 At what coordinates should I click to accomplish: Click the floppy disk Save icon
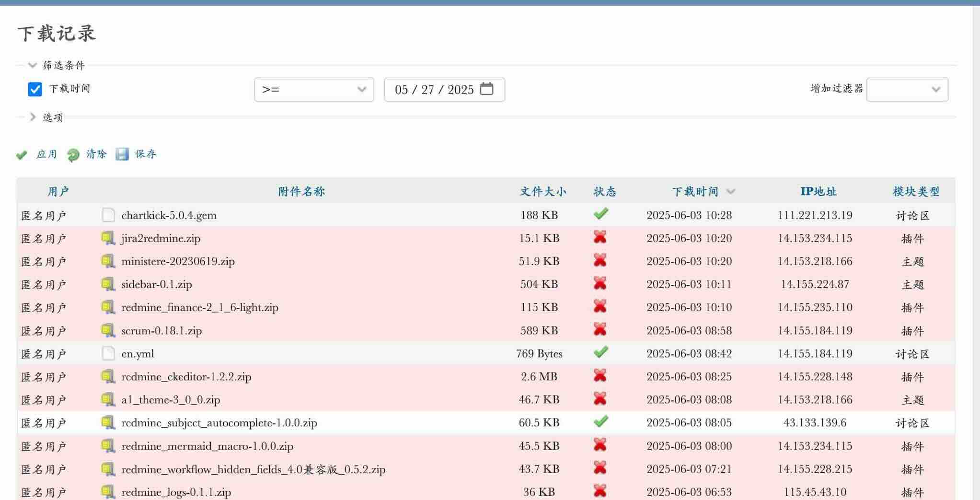pos(122,154)
